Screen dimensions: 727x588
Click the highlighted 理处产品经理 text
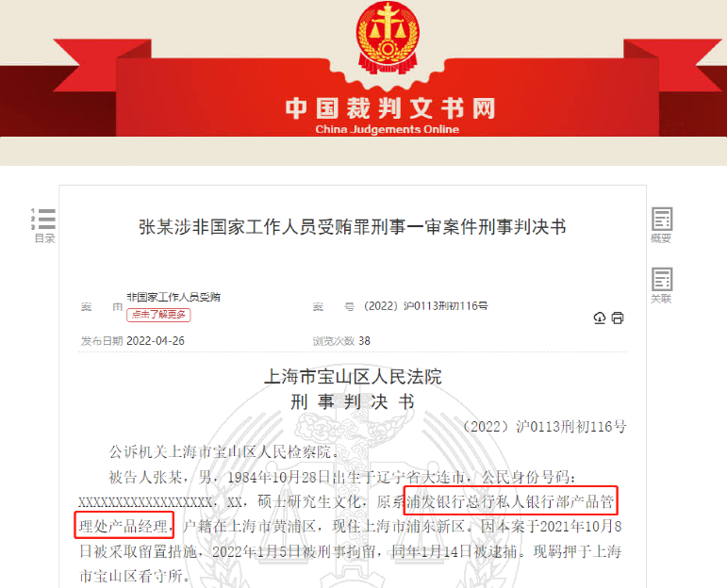(124, 526)
